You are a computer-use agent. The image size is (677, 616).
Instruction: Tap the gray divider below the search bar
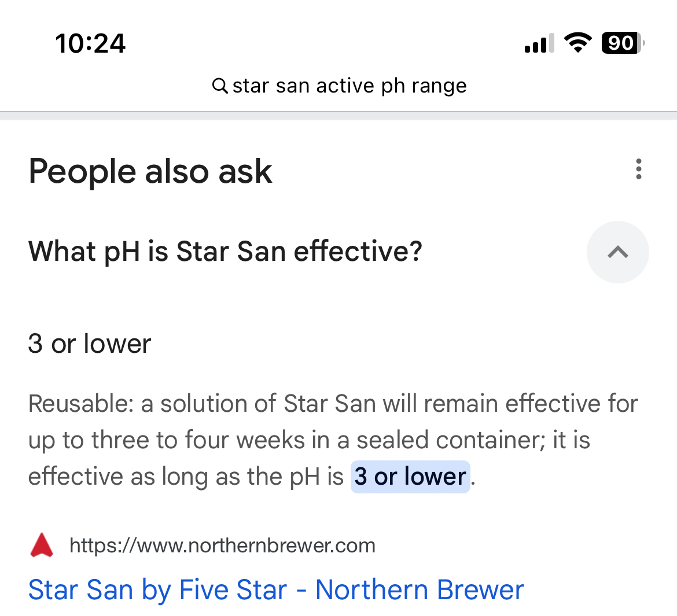(x=339, y=116)
